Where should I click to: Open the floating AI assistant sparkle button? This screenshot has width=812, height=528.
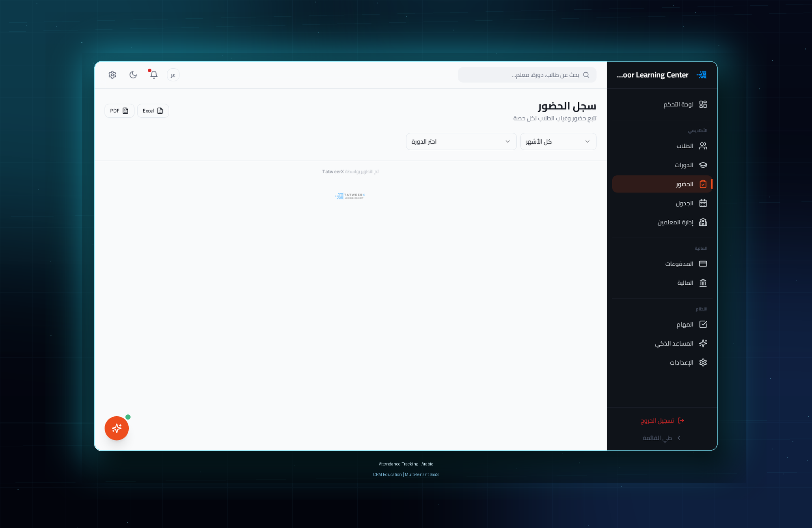(117, 428)
